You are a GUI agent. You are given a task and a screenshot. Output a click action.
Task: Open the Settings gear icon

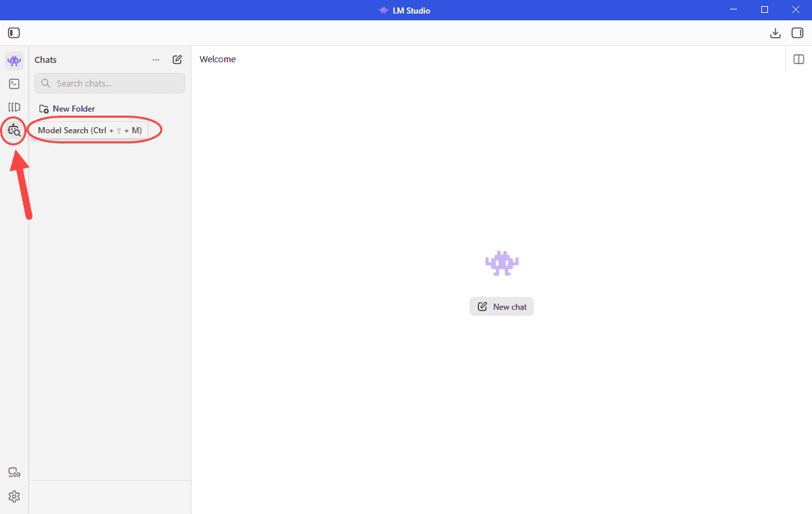pyautogui.click(x=14, y=496)
